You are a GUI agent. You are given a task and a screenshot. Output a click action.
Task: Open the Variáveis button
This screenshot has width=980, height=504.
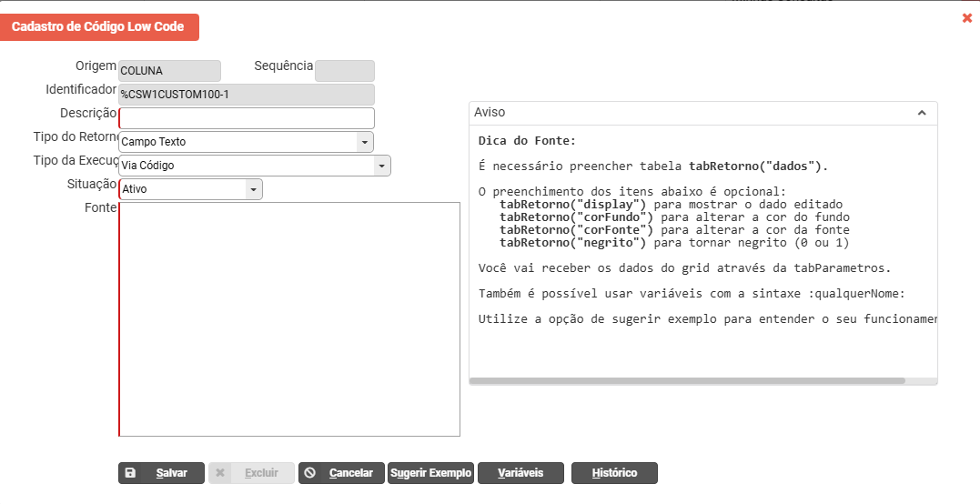520,473
